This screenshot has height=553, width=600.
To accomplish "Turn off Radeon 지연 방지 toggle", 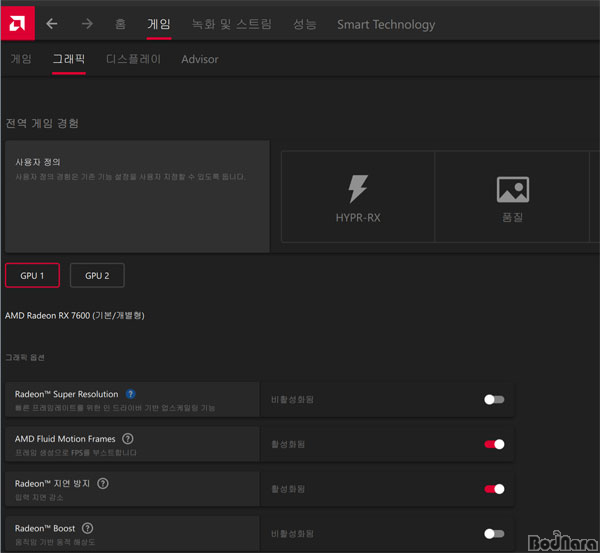I will click(494, 489).
